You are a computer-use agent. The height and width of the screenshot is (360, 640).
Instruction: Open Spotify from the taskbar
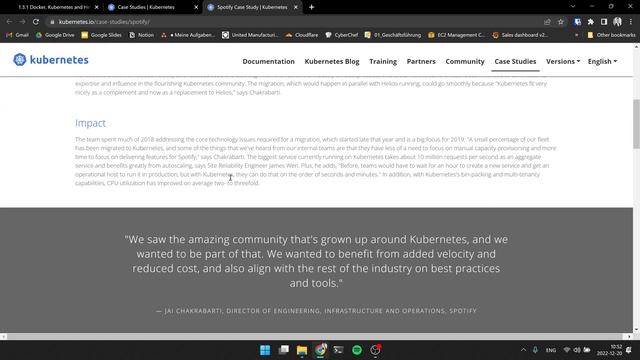(357, 350)
